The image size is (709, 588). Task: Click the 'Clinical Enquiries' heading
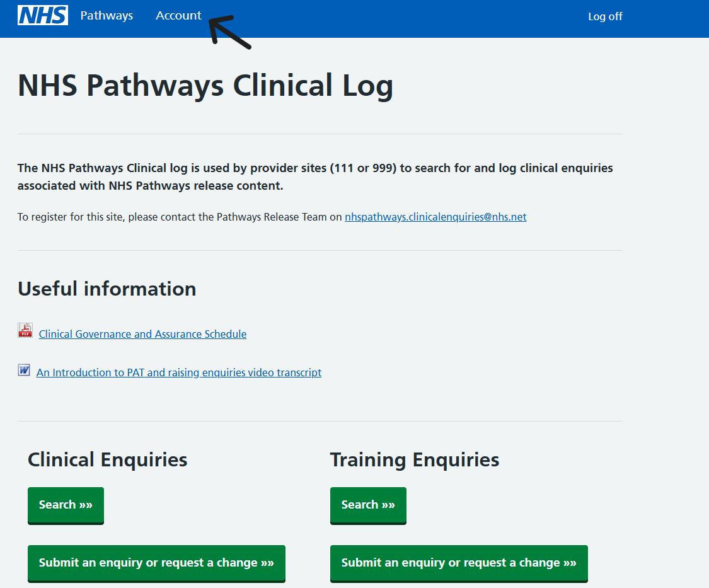pos(108,460)
